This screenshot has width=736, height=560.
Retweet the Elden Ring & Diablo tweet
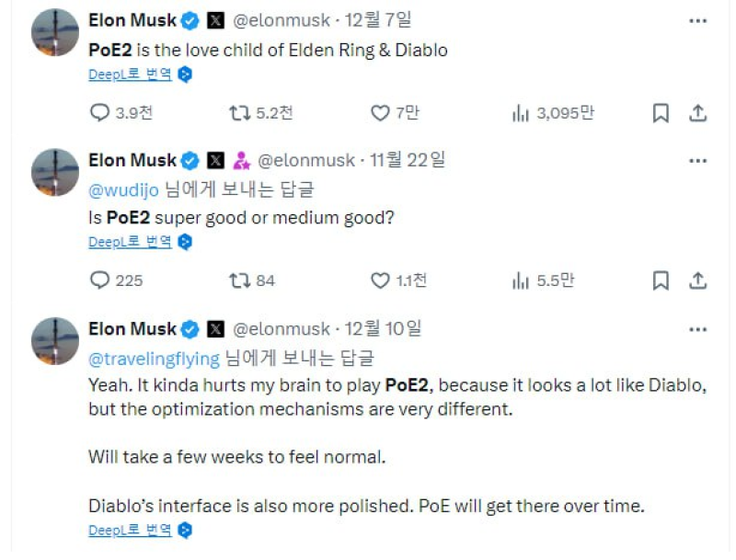[x=239, y=113]
